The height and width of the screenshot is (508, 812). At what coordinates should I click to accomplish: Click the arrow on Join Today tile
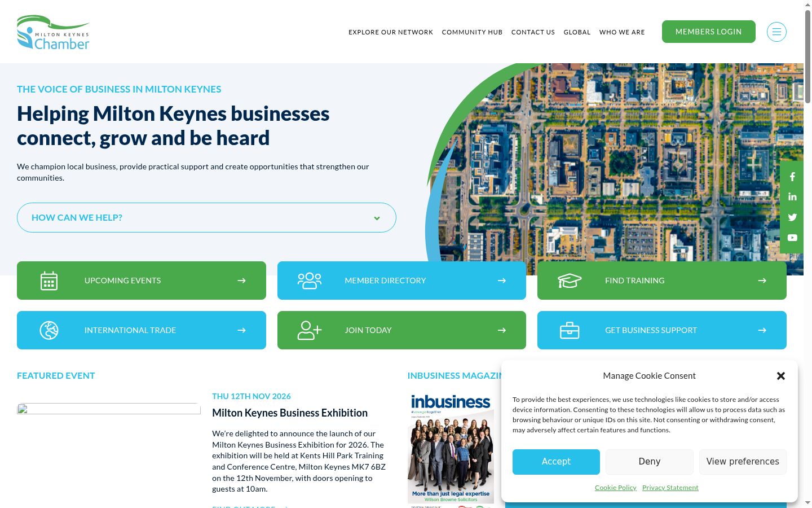click(x=502, y=330)
